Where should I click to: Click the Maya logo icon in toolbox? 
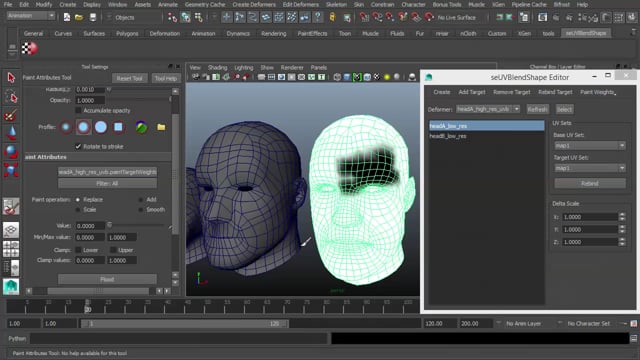[11, 287]
